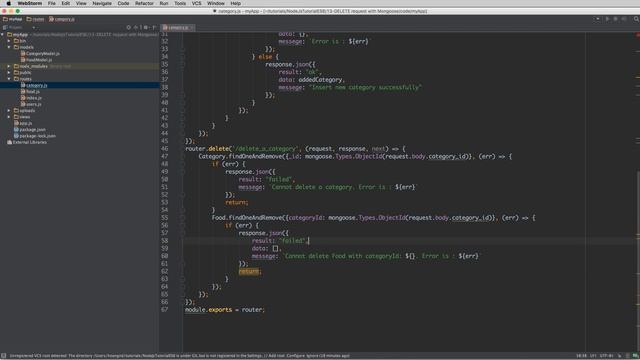Image resolution: width=640 pixels, height=360 pixels.
Task: Expand the public folder
Action: (x=9, y=73)
